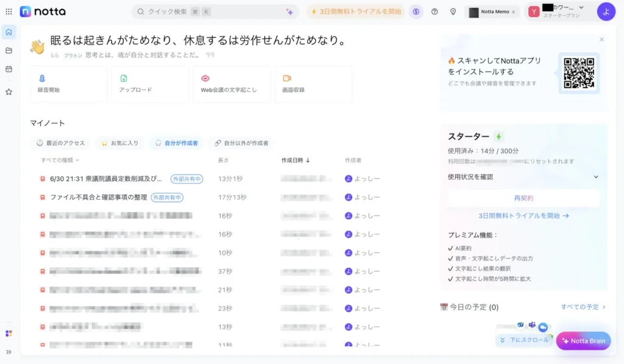Open すべての予定 link
The image size is (624, 364).
[x=583, y=307]
